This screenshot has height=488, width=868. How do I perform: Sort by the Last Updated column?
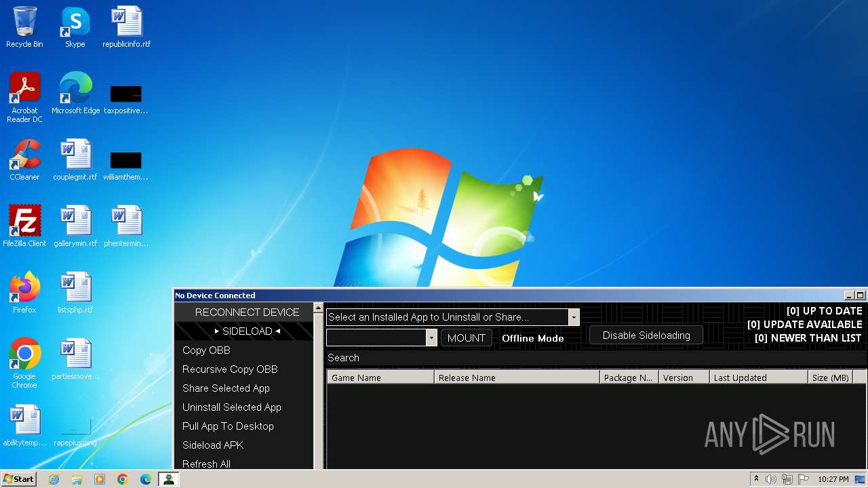coord(759,378)
